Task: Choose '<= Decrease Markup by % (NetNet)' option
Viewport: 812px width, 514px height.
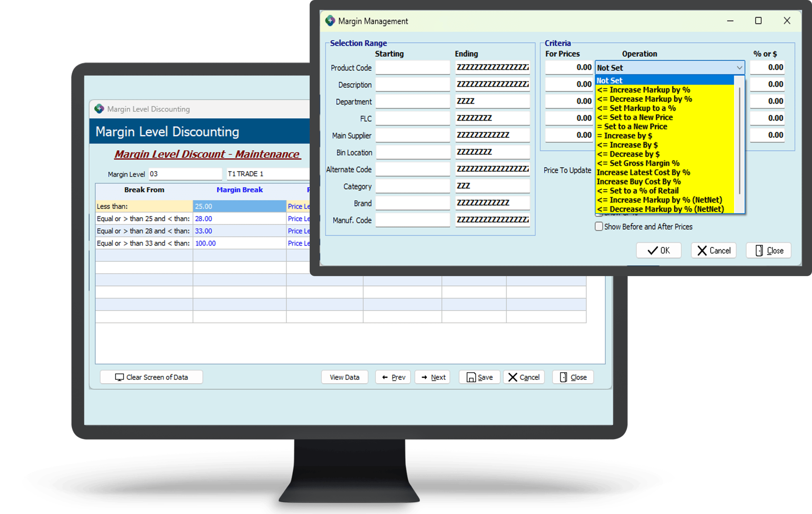Action: tap(665, 209)
